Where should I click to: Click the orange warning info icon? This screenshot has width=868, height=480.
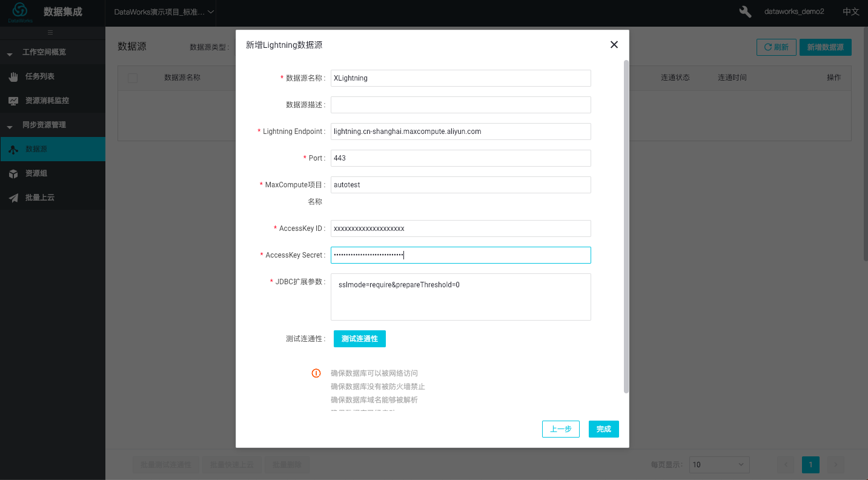pyautogui.click(x=316, y=373)
